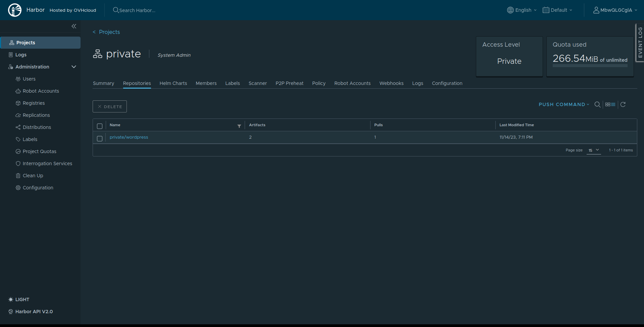The width and height of the screenshot is (644, 327).
Task: Open the private/wordpress repository
Action: [129, 137]
